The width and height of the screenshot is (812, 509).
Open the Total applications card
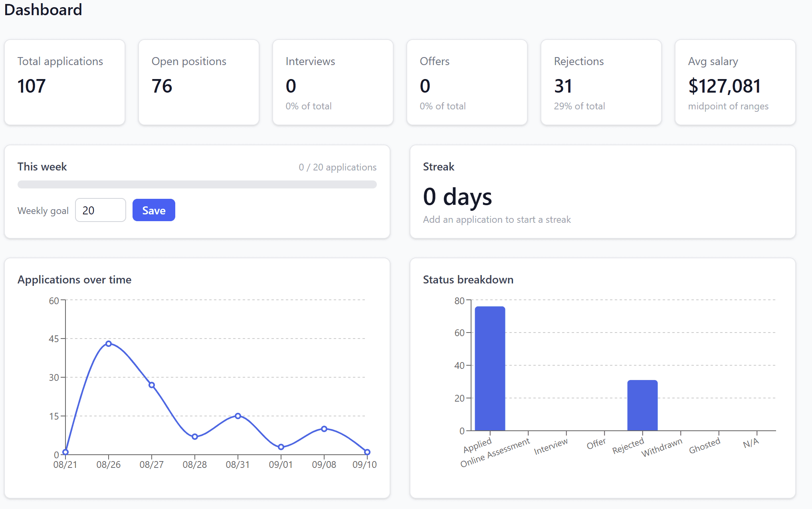click(x=65, y=82)
